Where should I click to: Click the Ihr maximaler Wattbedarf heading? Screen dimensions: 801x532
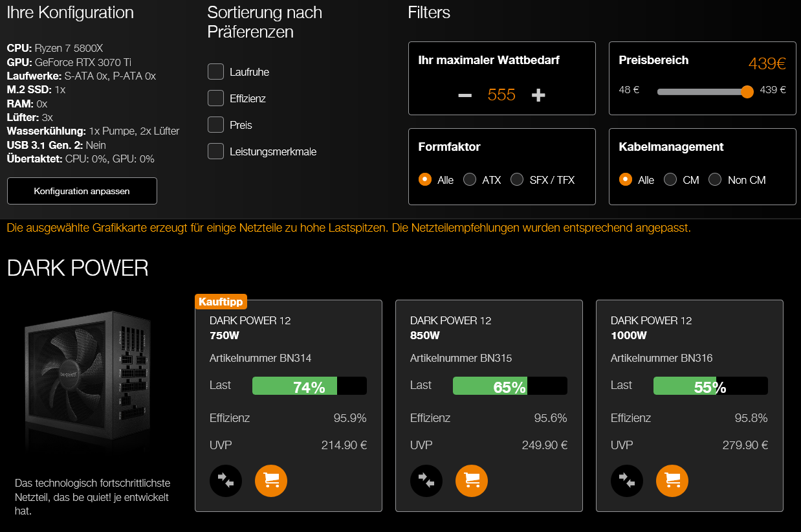[x=489, y=60]
